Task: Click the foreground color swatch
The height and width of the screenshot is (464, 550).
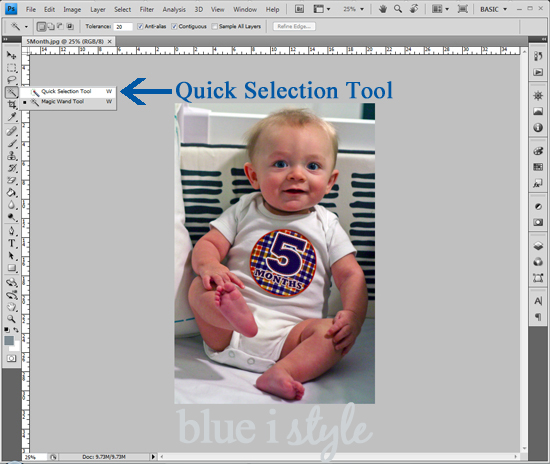Action: [9, 340]
